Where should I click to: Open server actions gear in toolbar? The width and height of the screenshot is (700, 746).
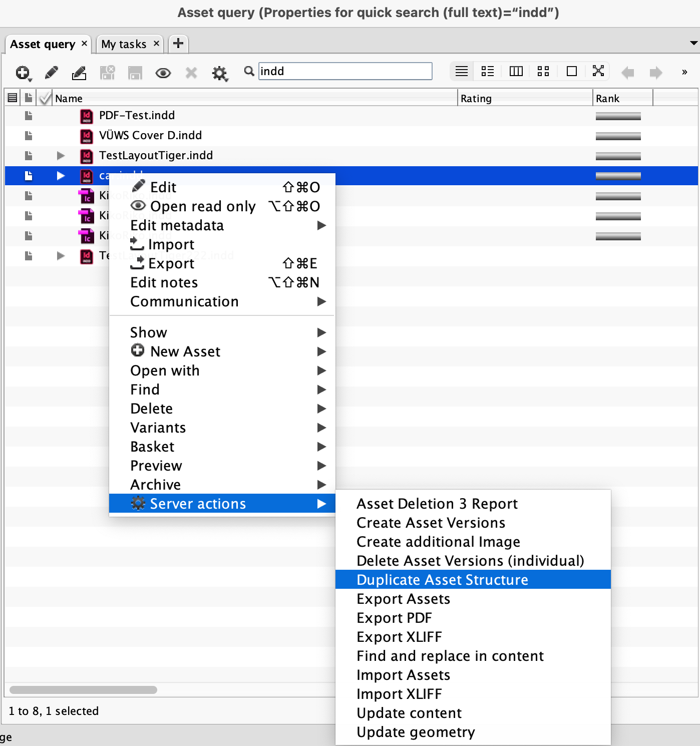(x=219, y=73)
